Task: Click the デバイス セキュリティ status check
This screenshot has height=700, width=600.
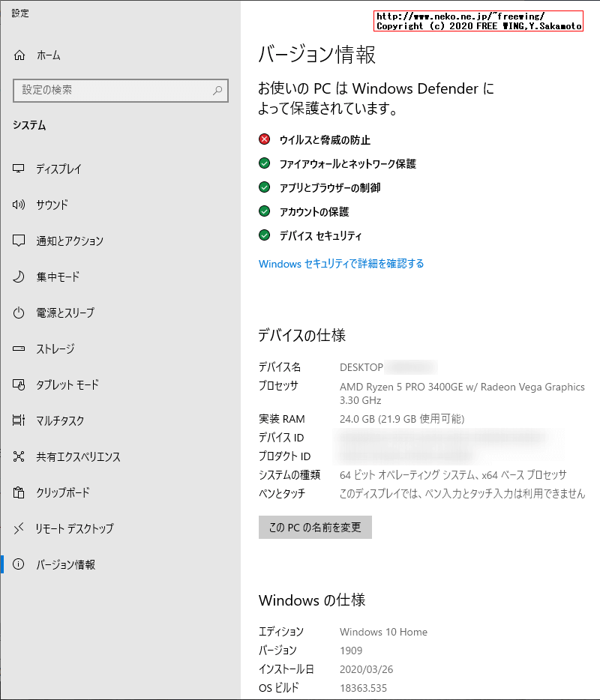Action: pyautogui.click(x=264, y=235)
